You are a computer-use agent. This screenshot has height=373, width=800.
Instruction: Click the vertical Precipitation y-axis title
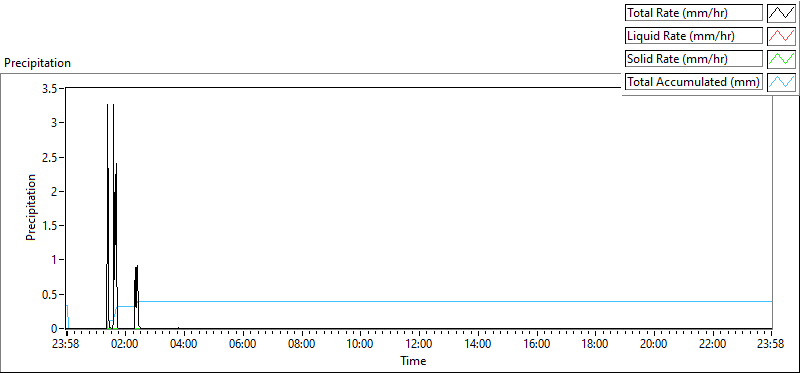pos(31,207)
